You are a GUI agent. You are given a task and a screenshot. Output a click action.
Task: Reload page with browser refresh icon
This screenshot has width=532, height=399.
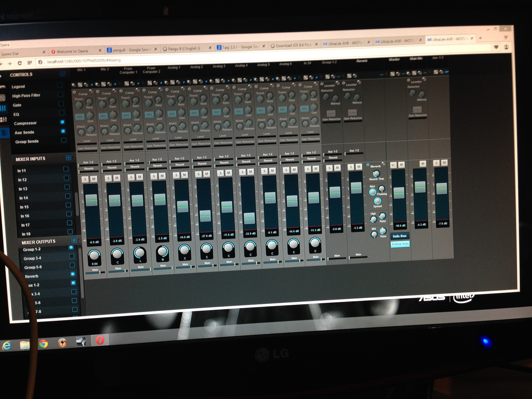(20, 63)
